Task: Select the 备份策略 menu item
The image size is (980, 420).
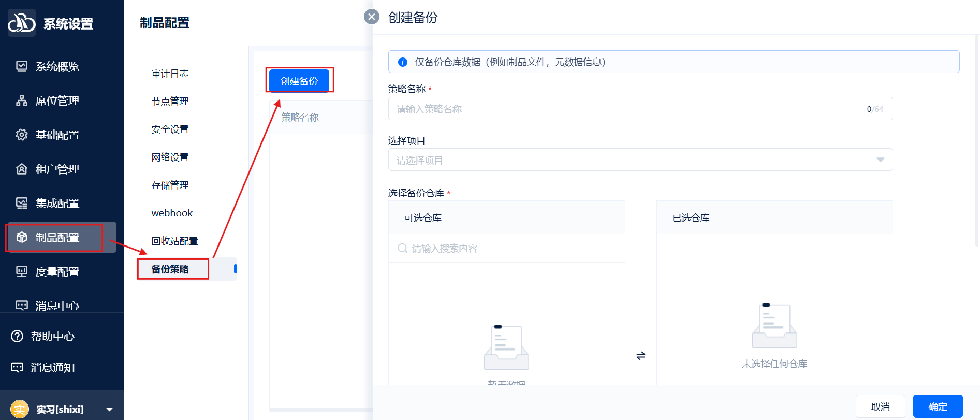Action: (170, 269)
